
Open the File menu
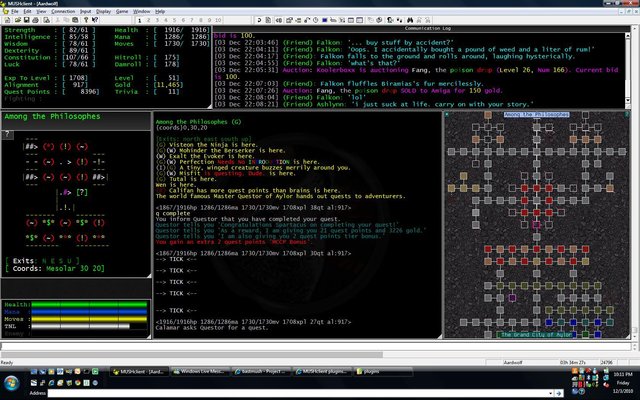pyautogui.click(x=15, y=11)
